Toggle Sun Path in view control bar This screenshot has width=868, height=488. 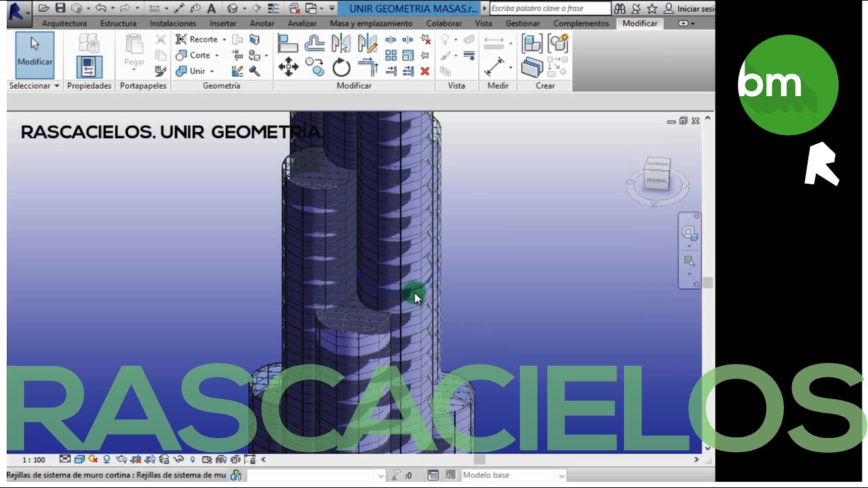93,460
